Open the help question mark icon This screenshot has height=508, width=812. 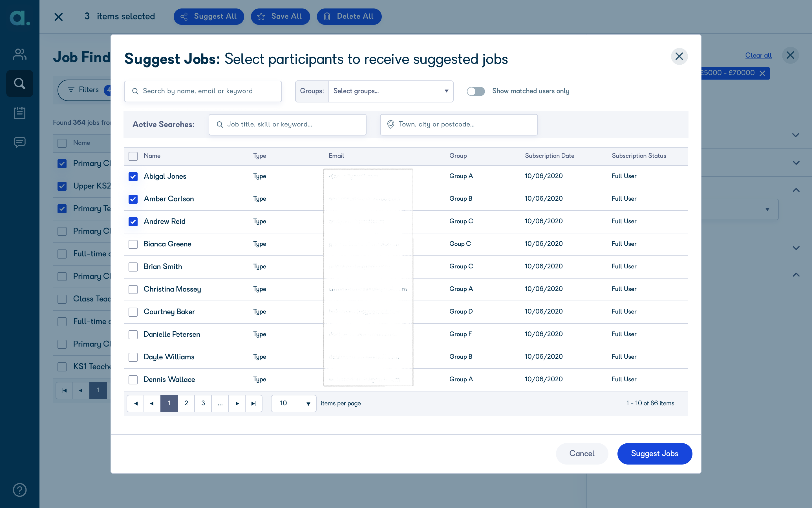(x=19, y=490)
